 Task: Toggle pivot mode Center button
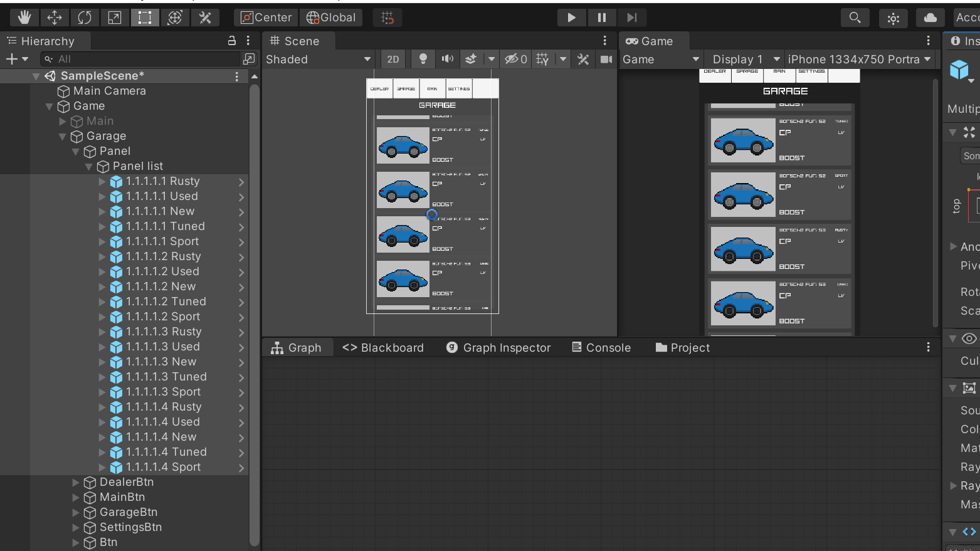266,18
